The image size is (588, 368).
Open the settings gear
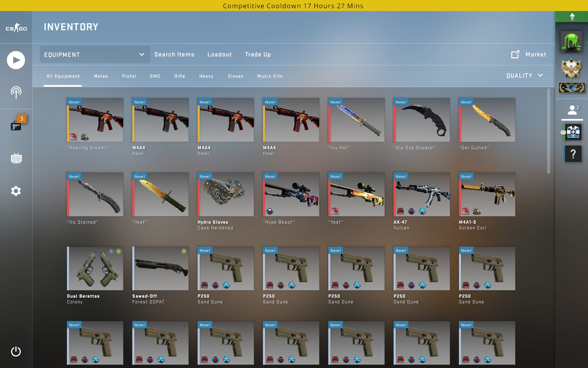(16, 191)
